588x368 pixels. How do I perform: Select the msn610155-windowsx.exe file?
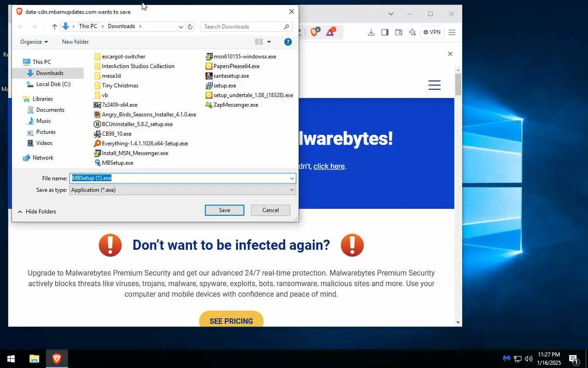tap(241, 57)
